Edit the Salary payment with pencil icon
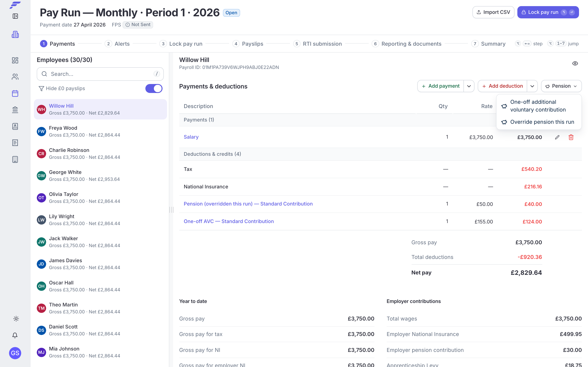 click(x=557, y=137)
